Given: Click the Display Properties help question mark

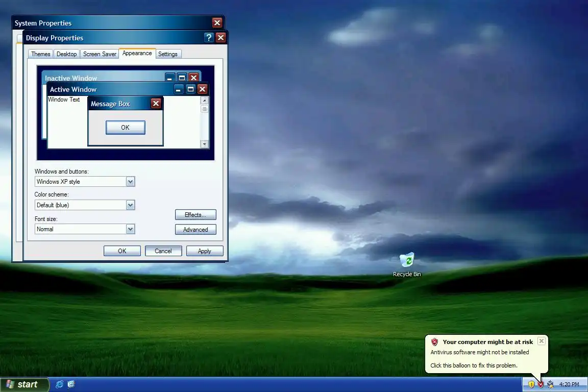Looking at the screenshot, I should [x=209, y=37].
